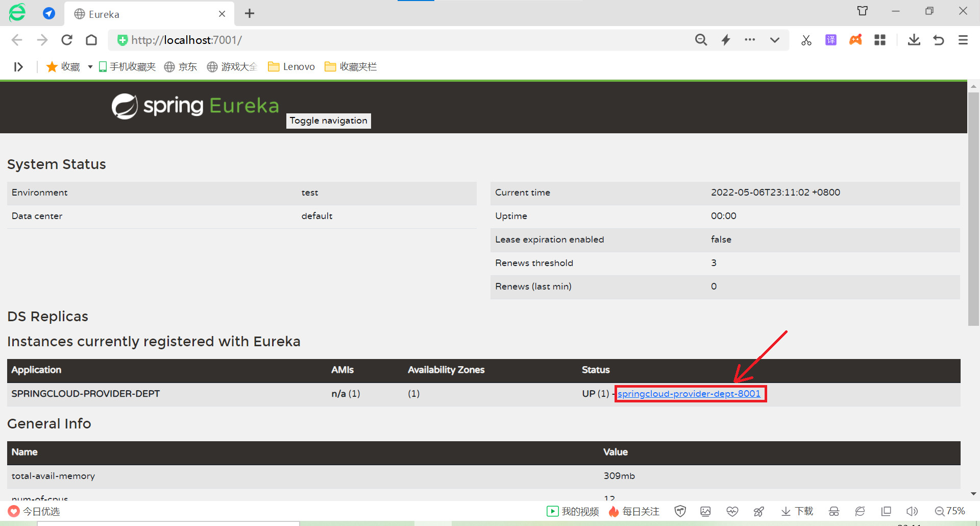
Task: Go back to the previous page
Action: click(17, 40)
